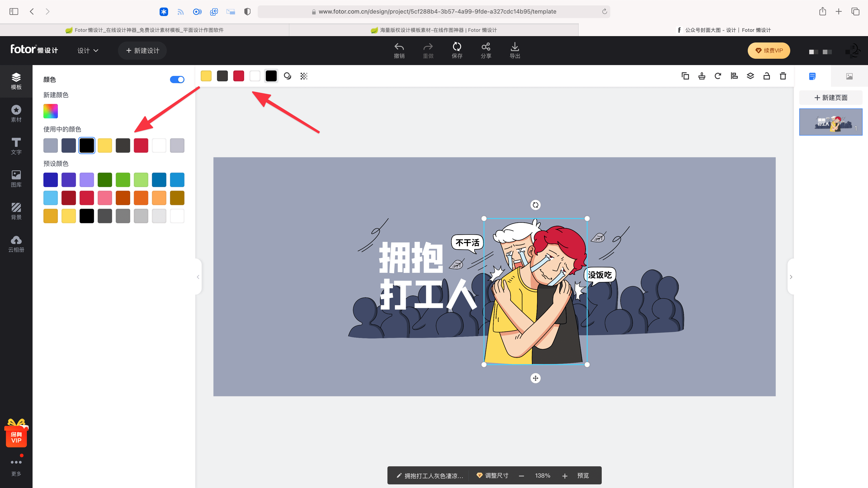Click the 重做 redo button
Viewport: 868px width, 488px height.
tap(428, 51)
